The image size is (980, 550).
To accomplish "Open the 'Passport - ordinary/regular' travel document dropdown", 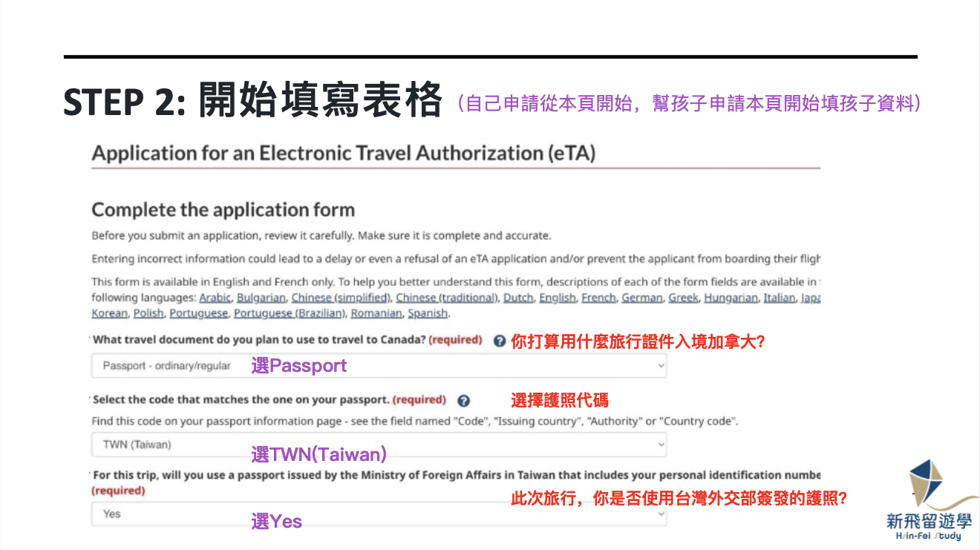I will point(379,366).
